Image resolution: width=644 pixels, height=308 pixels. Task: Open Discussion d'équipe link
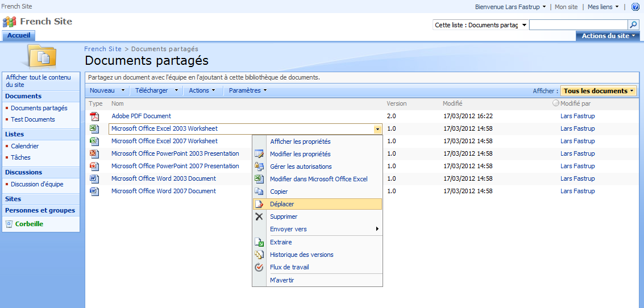[37, 184]
